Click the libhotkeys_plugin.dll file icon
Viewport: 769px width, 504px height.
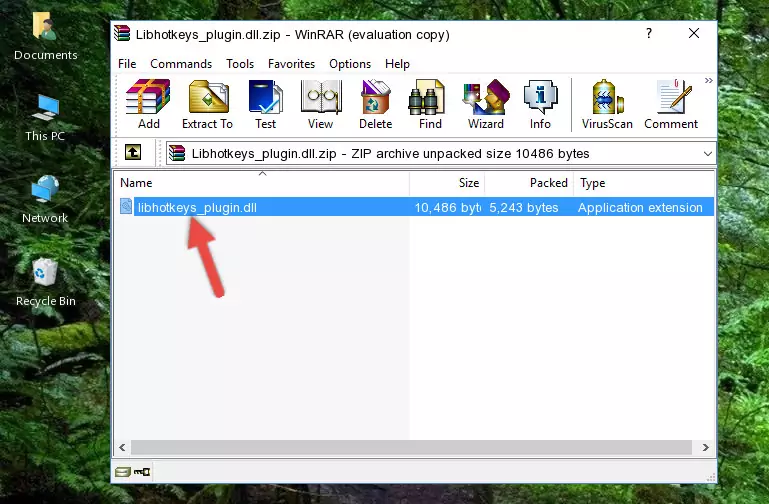point(126,206)
